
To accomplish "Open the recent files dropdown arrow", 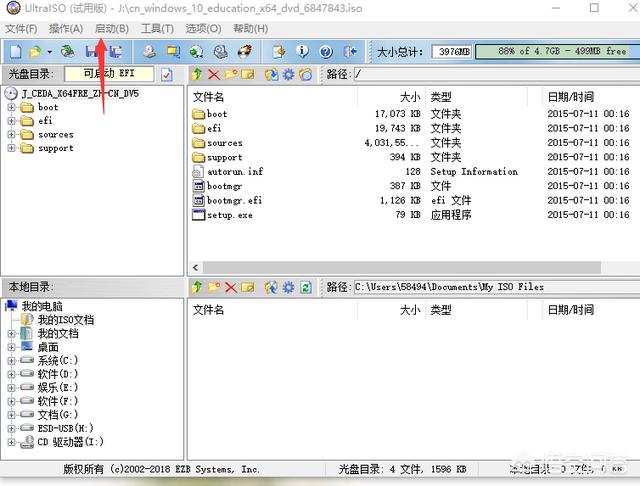I will click(49, 52).
